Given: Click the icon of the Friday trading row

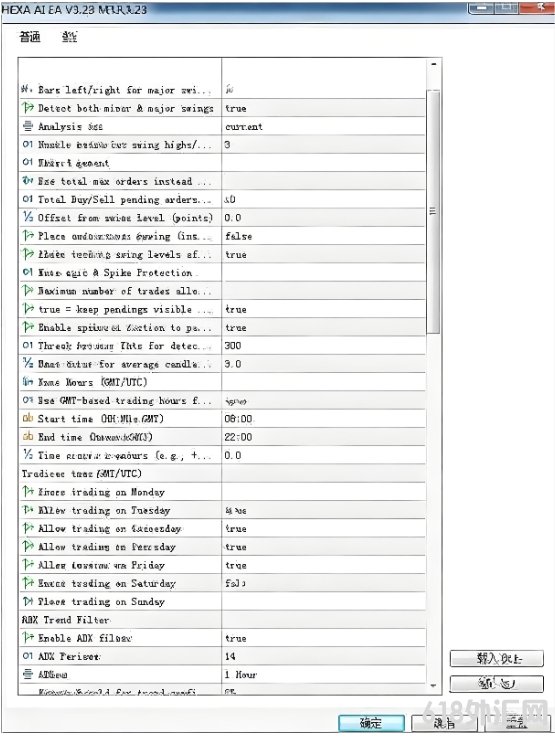Looking at the screenshot, I should (x=28, y=565).
